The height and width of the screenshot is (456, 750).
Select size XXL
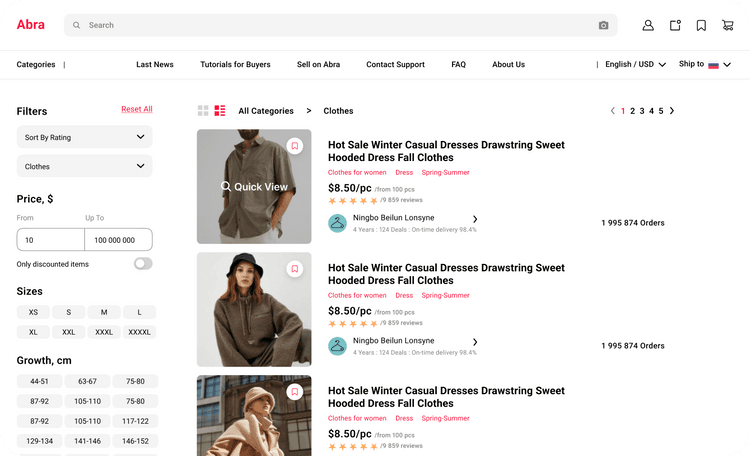(68, 332)
